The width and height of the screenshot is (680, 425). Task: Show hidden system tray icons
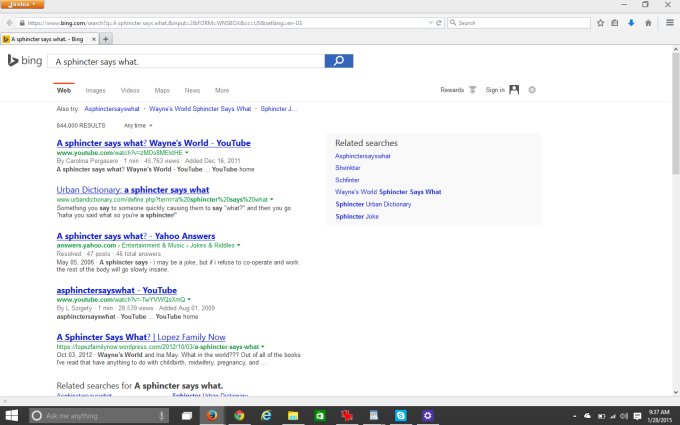575,416
